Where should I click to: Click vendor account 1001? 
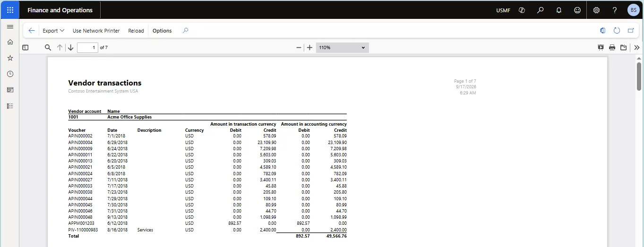(x=73, y=117)
